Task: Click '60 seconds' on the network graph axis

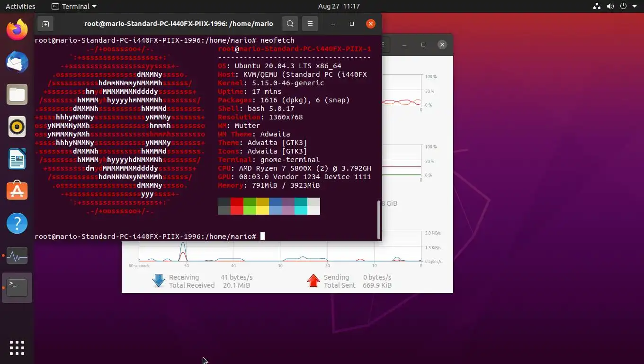Action: [139, 266]
